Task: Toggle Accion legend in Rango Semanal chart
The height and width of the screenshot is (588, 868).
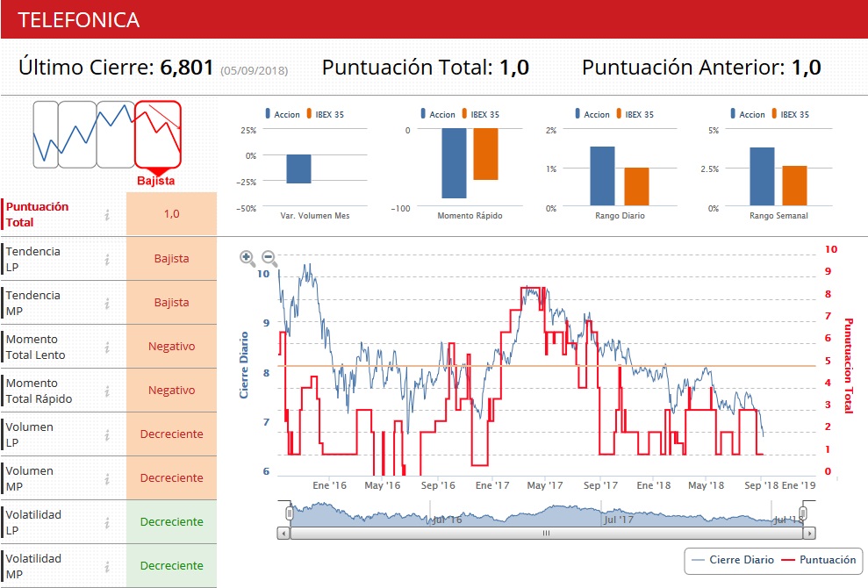Action: (748, 114)
